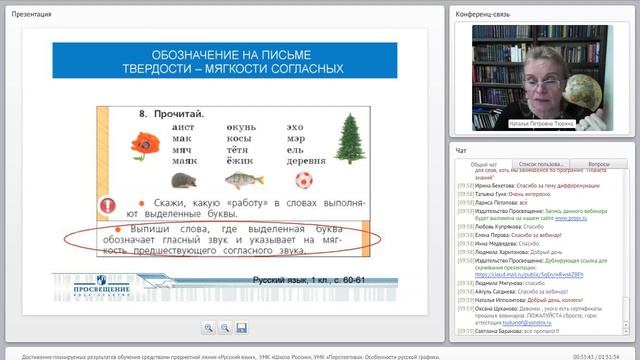Open the Вопросы tab

point(599,164)
